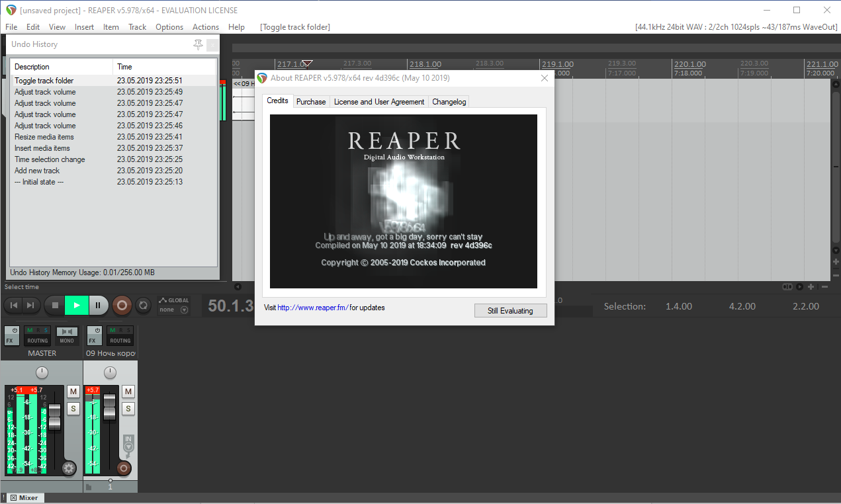Open MASTER gear settings icon
The image size is (841, 504).
pyautogui.click(x=69, y=468)
